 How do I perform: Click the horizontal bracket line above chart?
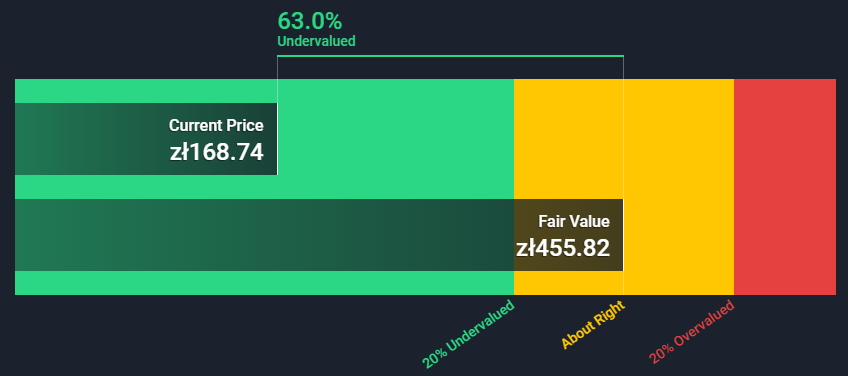click(x=450, y=56)
